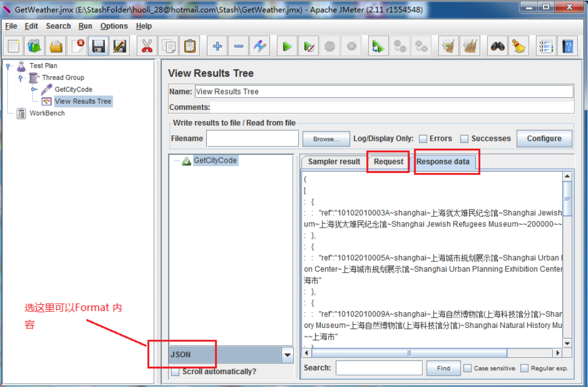The height and width of the screenshot is (387, 588).
Task: Click the Browse... button
Action: click(x=326, y=139)
